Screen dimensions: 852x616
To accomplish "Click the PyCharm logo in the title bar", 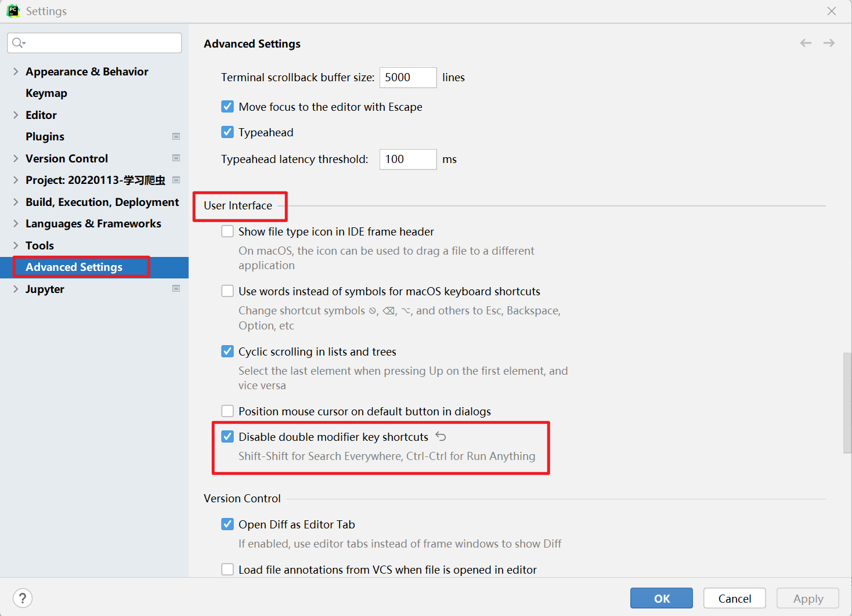I will point(13,10).
